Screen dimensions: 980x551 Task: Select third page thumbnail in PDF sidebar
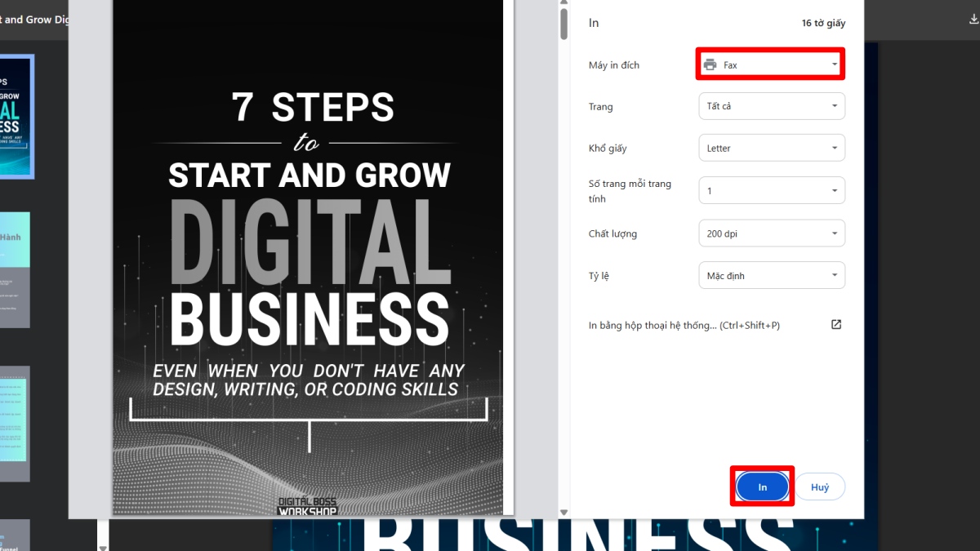coord(15,424)
